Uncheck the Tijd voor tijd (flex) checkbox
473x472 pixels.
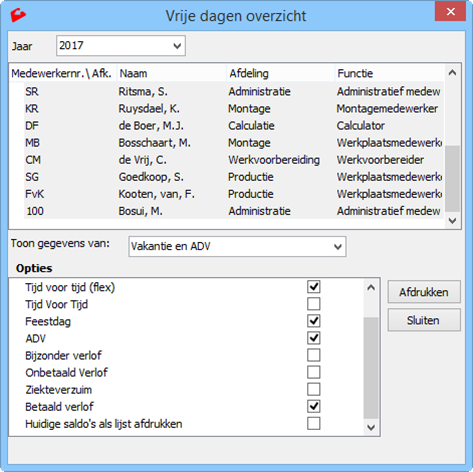(x=314, y=287)
